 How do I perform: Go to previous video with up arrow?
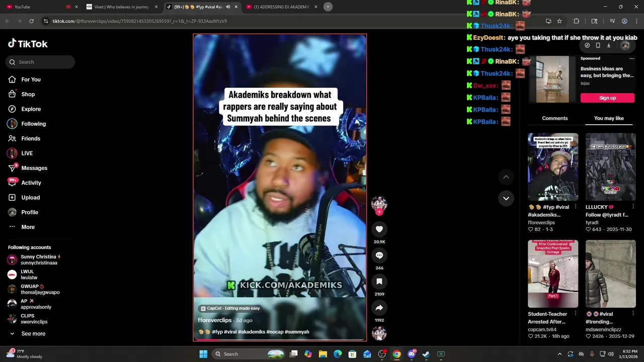coord(506,177)
